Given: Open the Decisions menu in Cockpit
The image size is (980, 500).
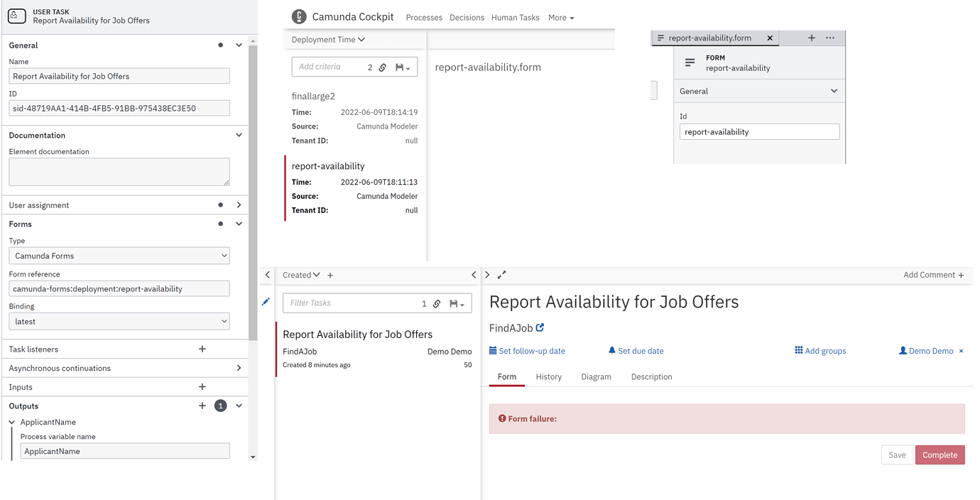Looking at the screenshot, I should pyautogui.click(x=467, y=18).
